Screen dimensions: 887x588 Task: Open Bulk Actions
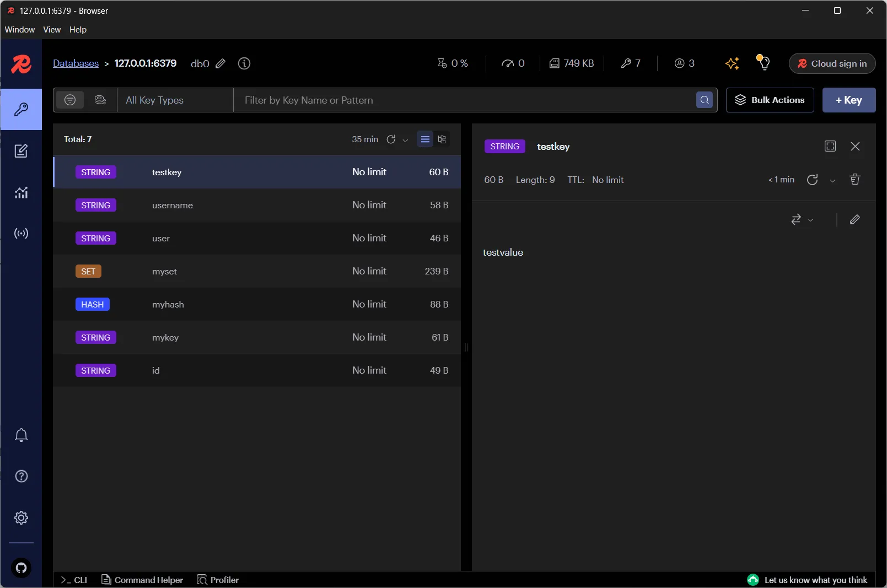(770, 100)
